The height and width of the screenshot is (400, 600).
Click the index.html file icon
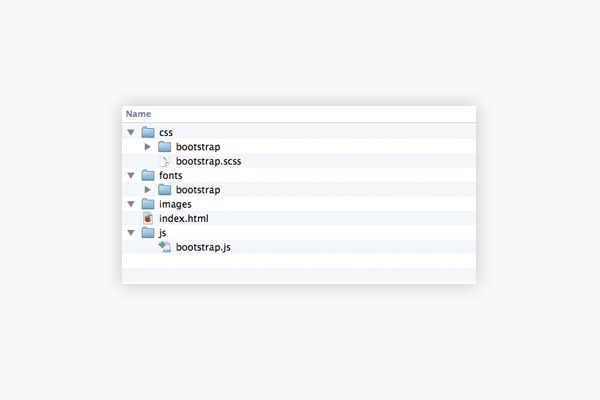pos(148,218)
